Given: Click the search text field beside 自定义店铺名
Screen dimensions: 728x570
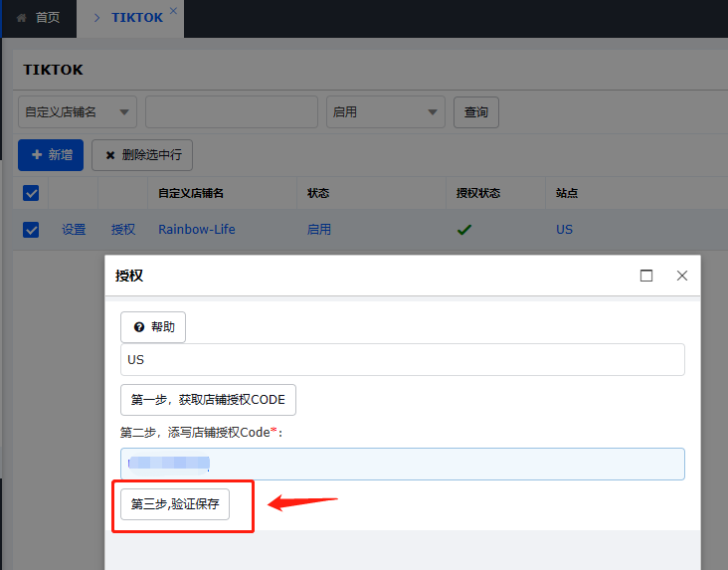Looking at the screenshot, I should tap(232, 112).
